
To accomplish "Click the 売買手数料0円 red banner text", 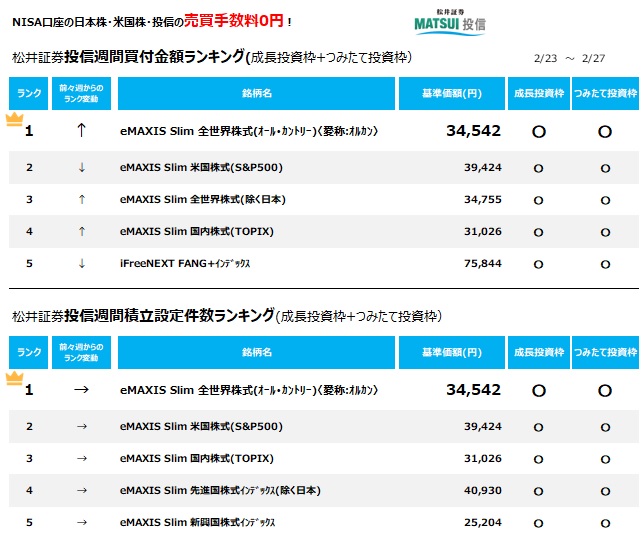I will point(234,20).
